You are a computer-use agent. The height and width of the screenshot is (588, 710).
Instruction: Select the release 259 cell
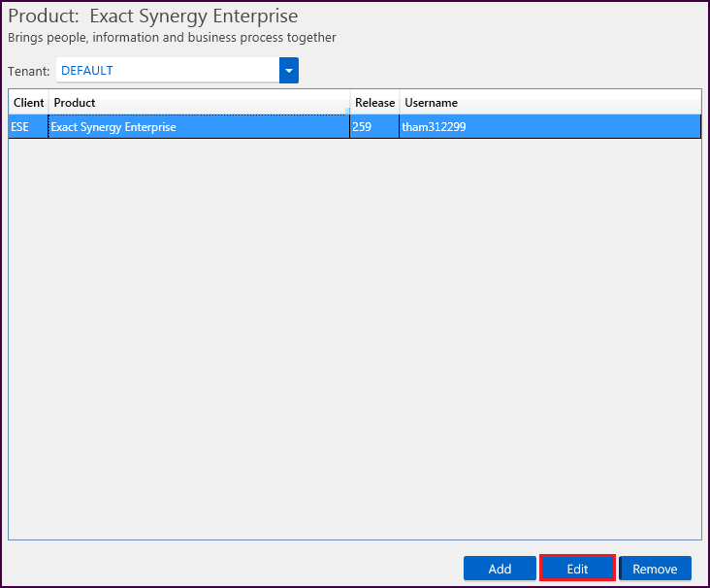pos(374,127)
